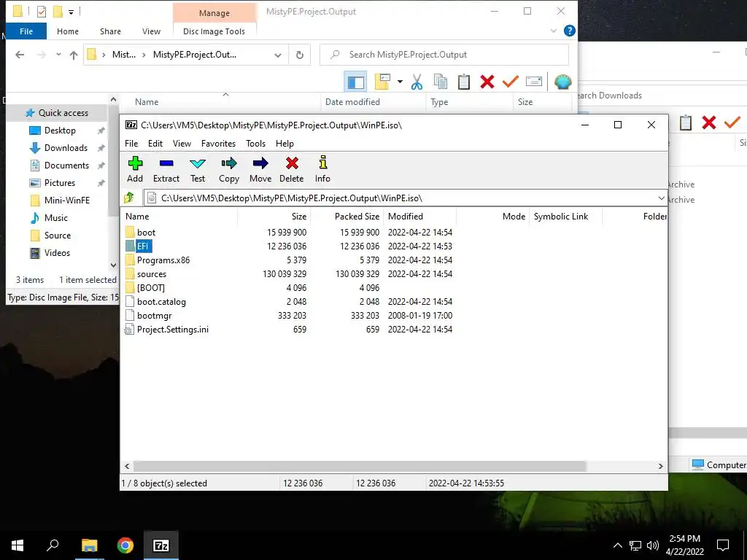Viewport: 747px width, 560px height.
Task: Click 7-Zip horizontal scrollbar right arrow
Action: coord(660,466)
